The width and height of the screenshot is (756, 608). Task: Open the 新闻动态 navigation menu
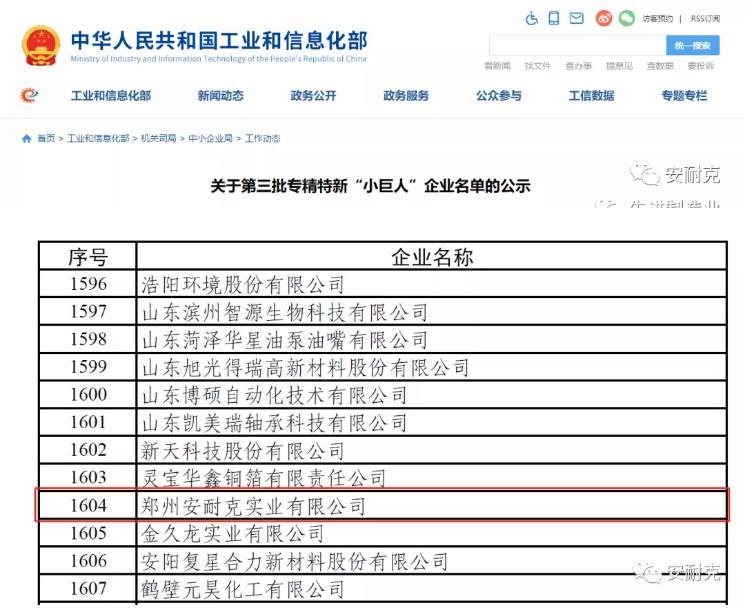click(220, 95)
